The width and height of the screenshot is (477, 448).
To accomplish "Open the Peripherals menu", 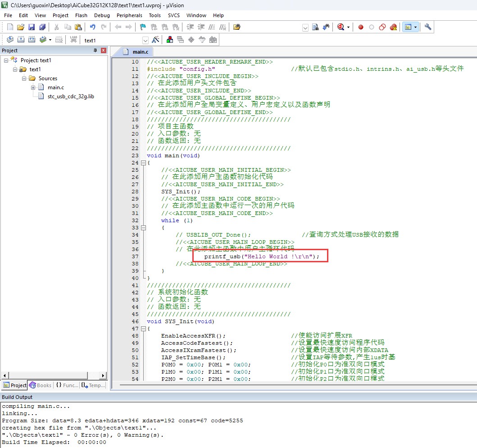I will pos(129,15).
